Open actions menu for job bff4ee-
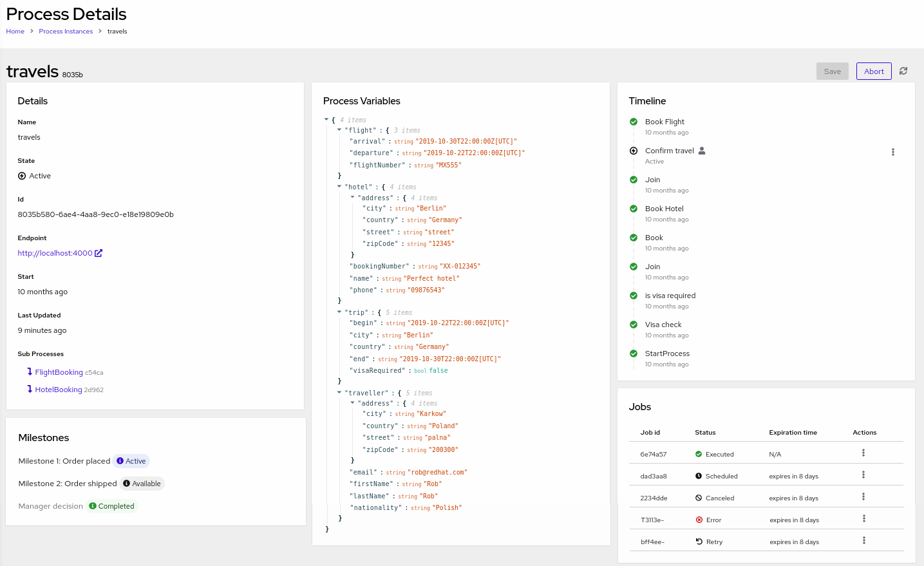 pyautogui.click(x=863, y=541)
